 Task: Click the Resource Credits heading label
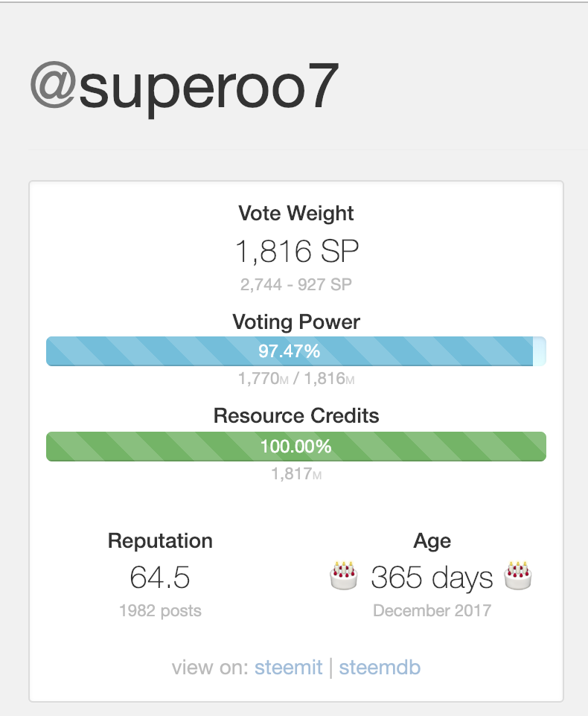(x=296, y=415)
